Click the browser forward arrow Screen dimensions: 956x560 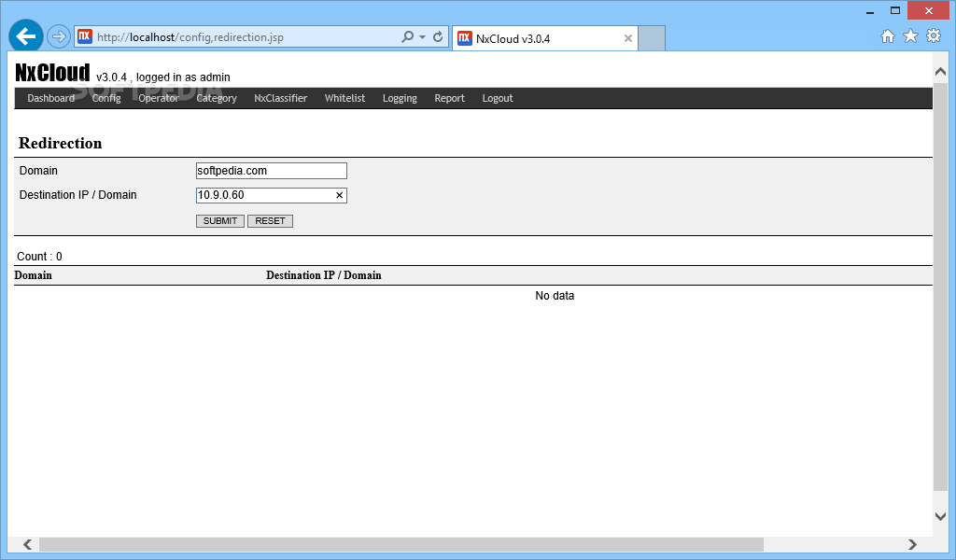point(59,36)
